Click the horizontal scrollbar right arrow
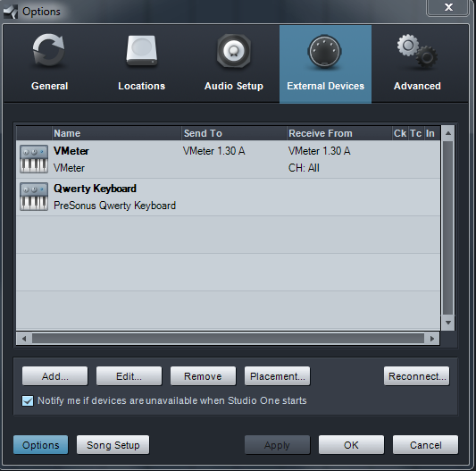 (x=432, y=338)
